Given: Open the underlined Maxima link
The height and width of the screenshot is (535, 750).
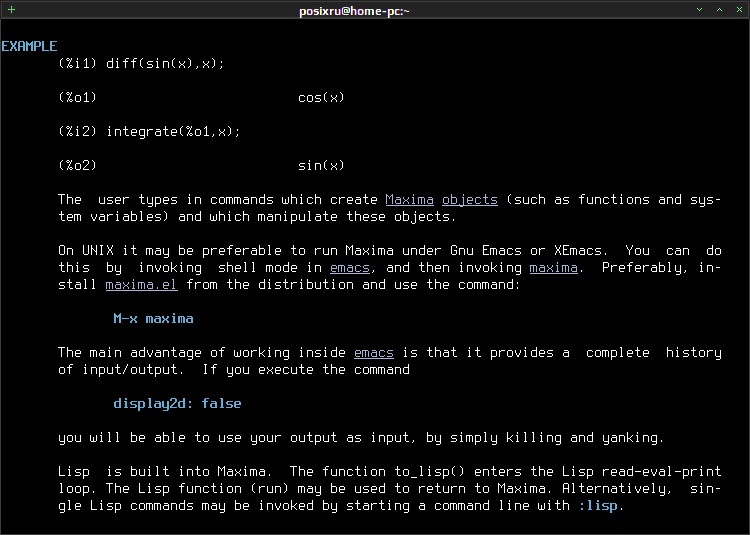Looking at the screenshot, I should tap(409, 199).
